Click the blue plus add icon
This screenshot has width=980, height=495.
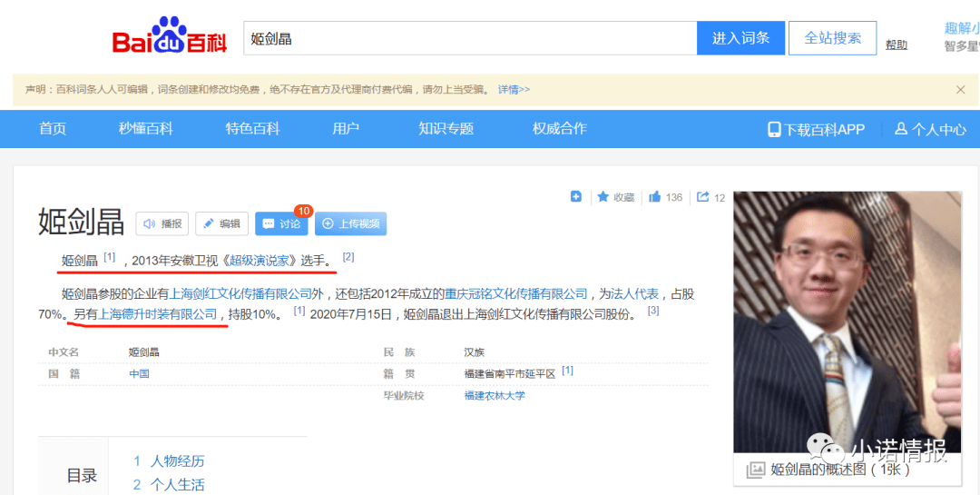[575, 197]
